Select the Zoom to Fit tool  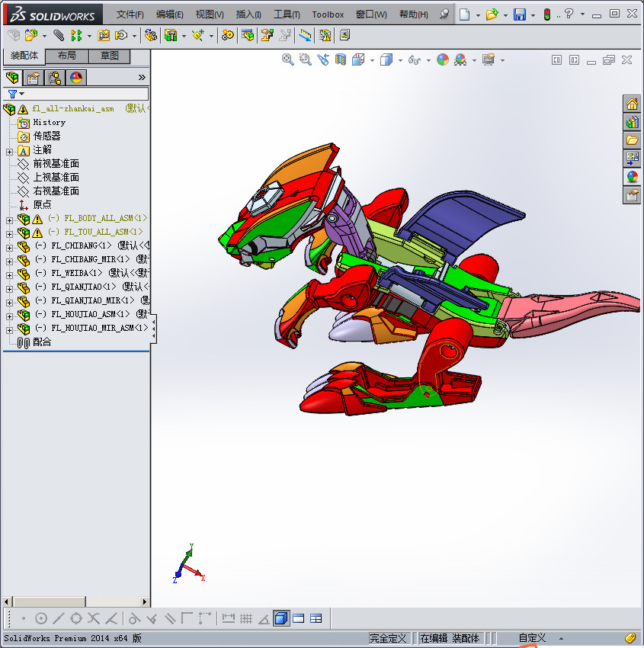click(x=287, y=60)
